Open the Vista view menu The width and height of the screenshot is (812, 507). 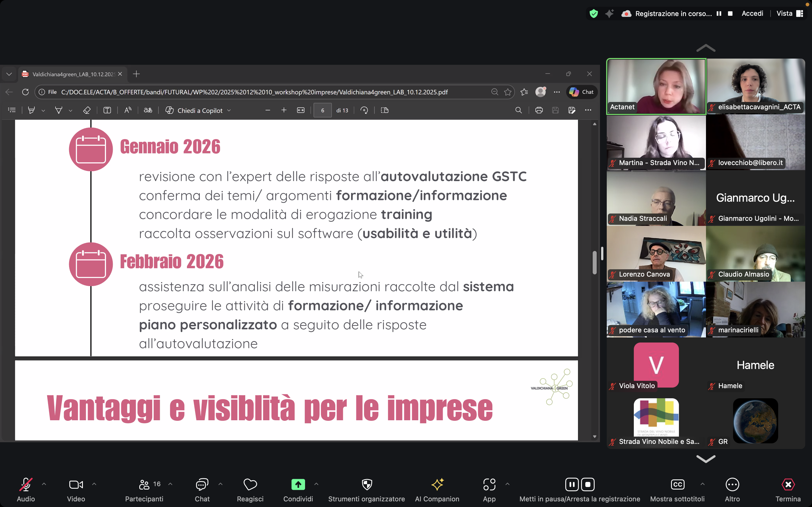tap(789, 14)
